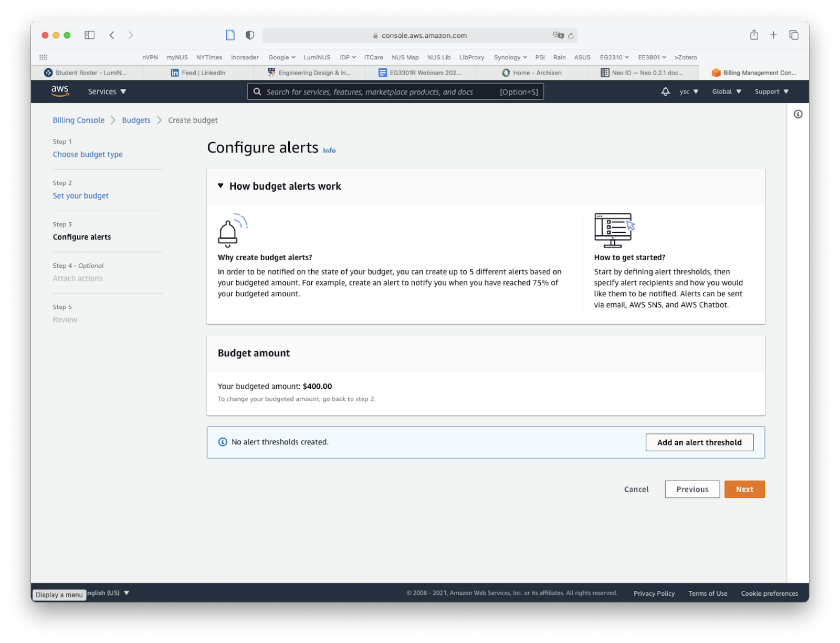Open the Services dropdown menu
This screenshot has width=840, height=643.
[107, 91]
